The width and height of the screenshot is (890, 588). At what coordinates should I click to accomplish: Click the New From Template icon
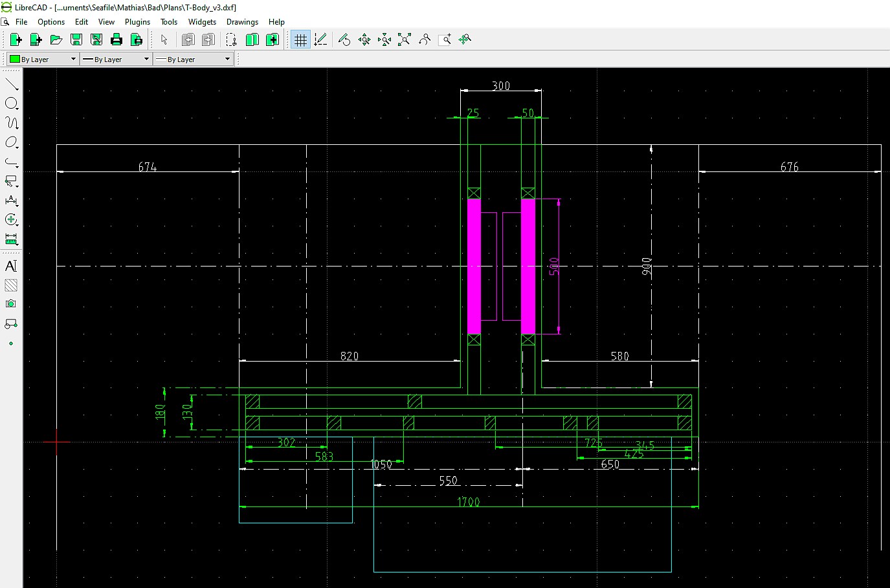(x=36, y=40)
